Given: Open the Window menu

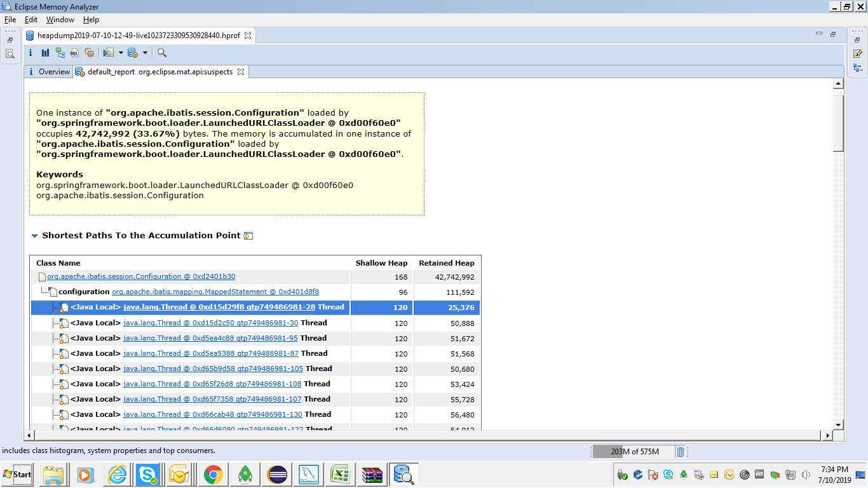Looking at the screenshot, I should coord(60,20).
